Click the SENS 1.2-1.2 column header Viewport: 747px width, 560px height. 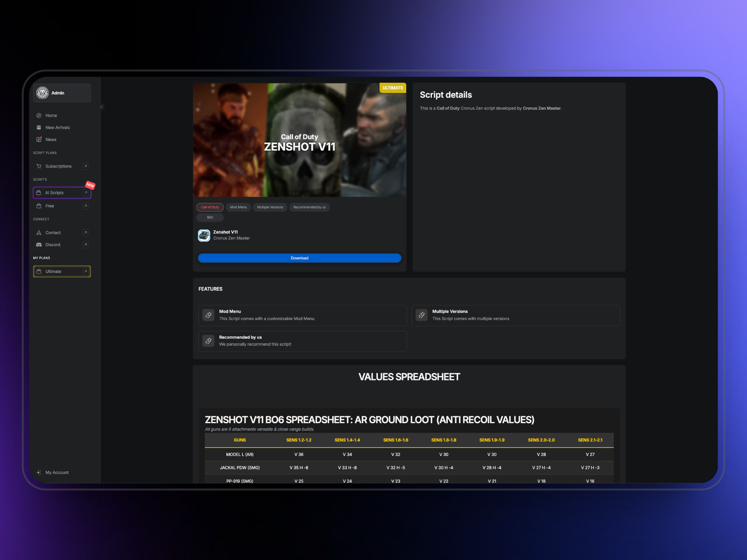pyautogui.click(x=299, y=440)
